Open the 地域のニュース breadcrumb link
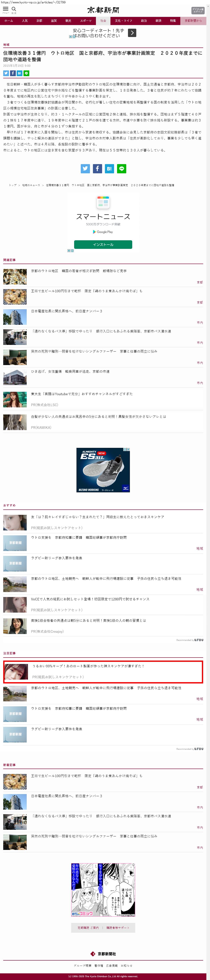 (x=31, y=185)
